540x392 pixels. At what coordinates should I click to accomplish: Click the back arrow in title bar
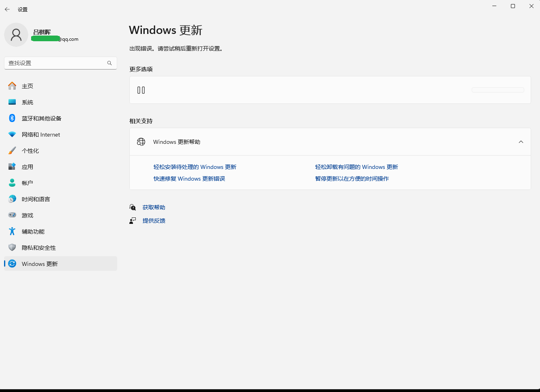pos(7,9)
